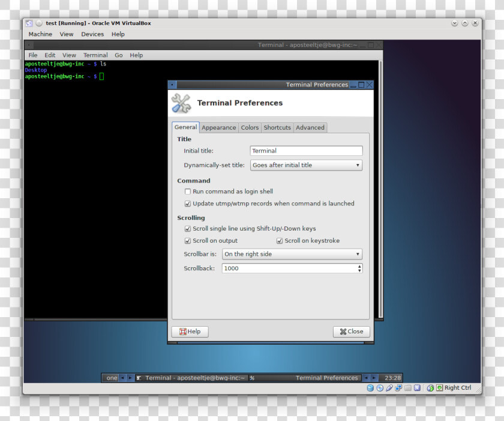Click the VirtualBox network adapters status icon
The height and width of the screenshot is (421, 504).
[x=398, y=388]
